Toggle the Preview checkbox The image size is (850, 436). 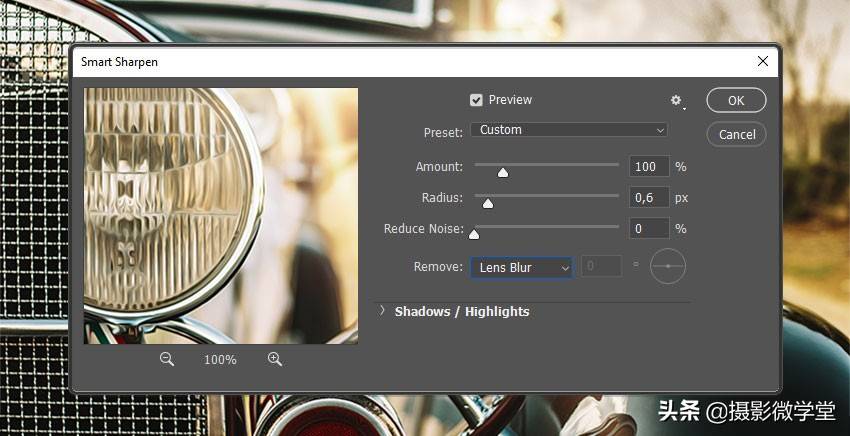point(476,100)
